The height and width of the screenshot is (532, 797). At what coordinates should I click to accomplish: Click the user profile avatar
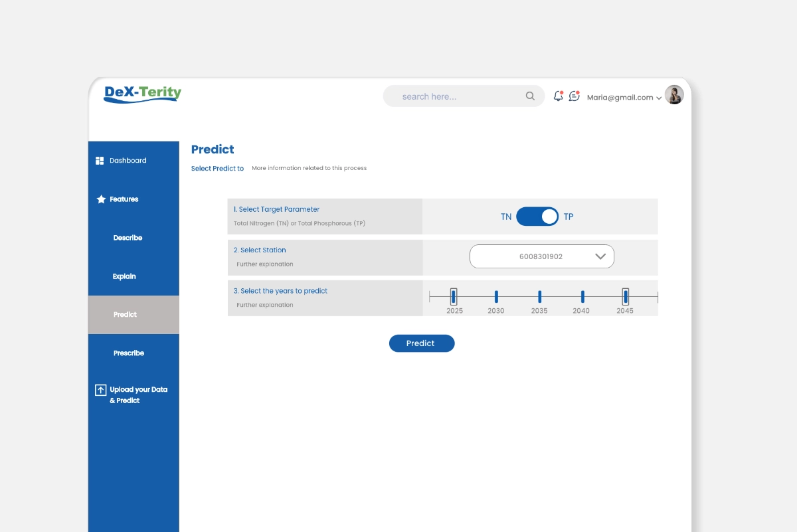click(674, 95)
